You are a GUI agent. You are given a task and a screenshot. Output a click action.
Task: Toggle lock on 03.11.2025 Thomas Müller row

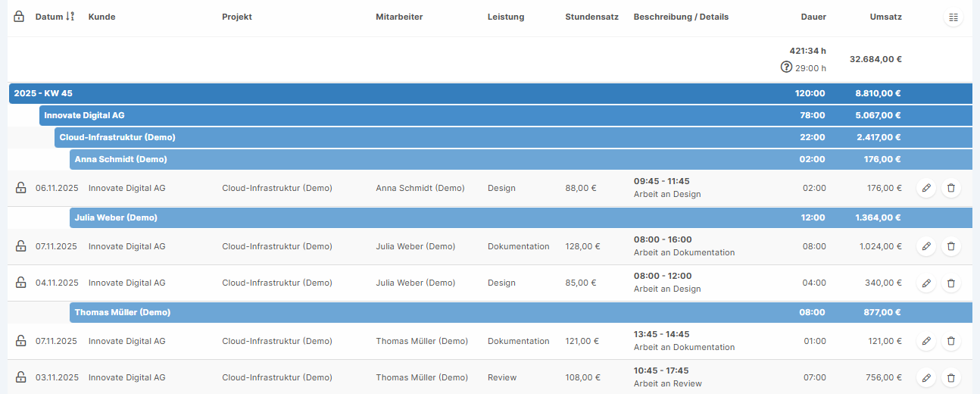click(x=21, y=377)
